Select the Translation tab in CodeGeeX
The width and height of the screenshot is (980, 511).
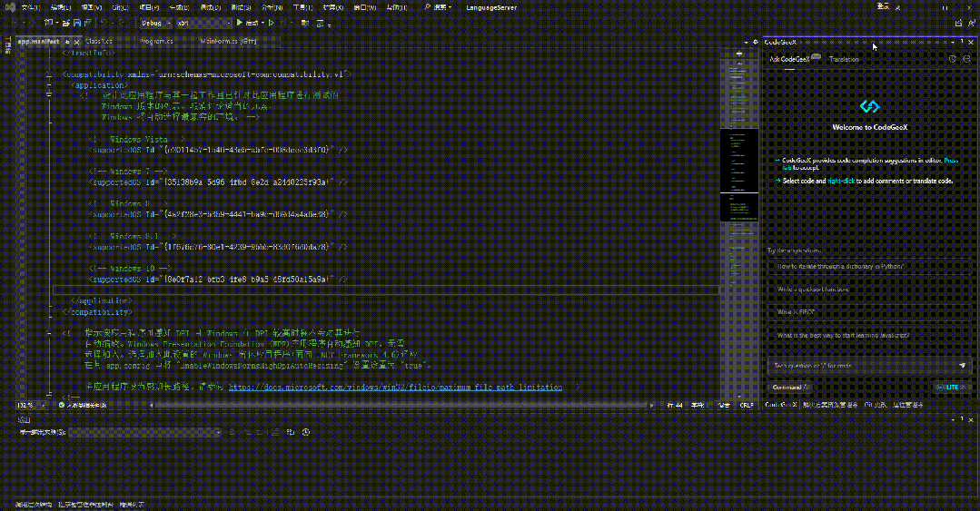point(844,59)
